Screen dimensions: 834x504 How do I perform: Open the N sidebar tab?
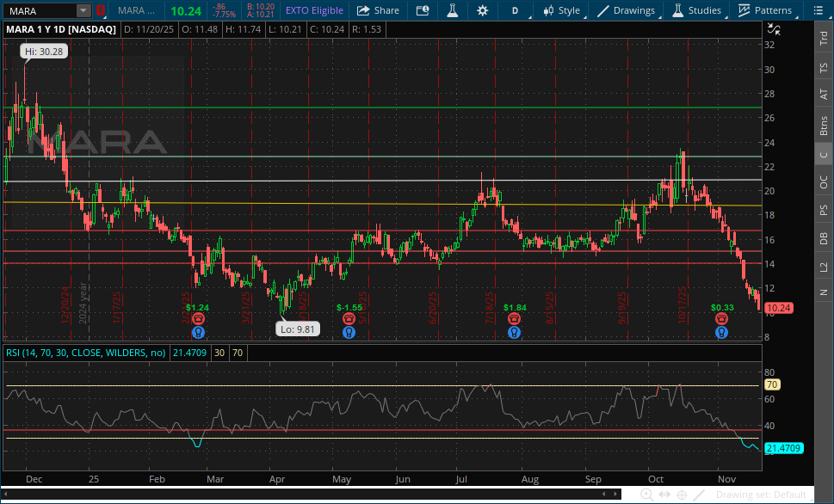[x=824, y=292]
